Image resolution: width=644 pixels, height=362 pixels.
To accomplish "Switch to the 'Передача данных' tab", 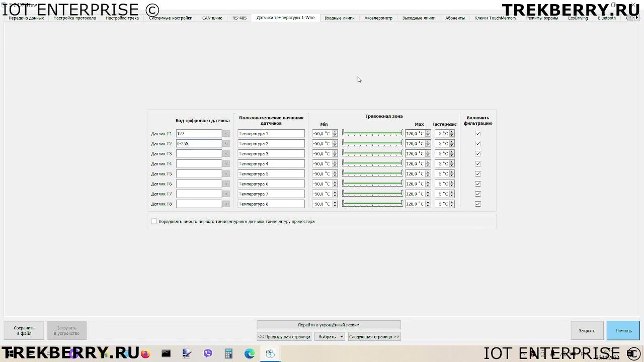I will (26, 18).
